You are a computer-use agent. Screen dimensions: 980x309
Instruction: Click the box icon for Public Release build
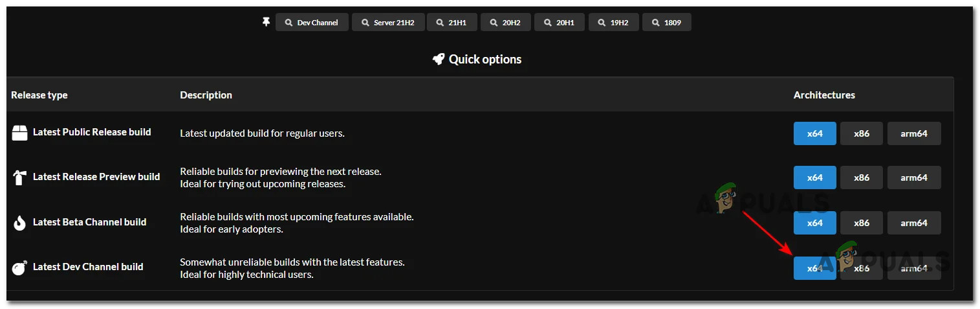19,133
